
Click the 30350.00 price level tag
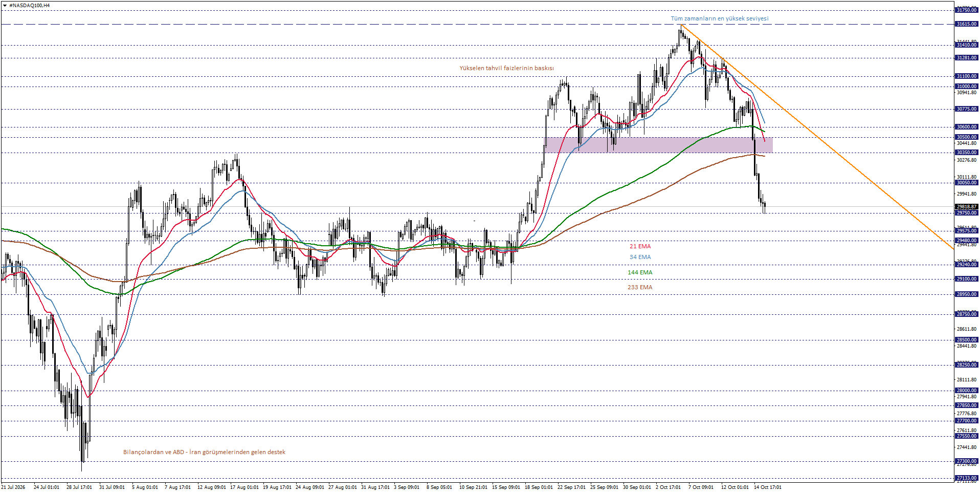966,153
